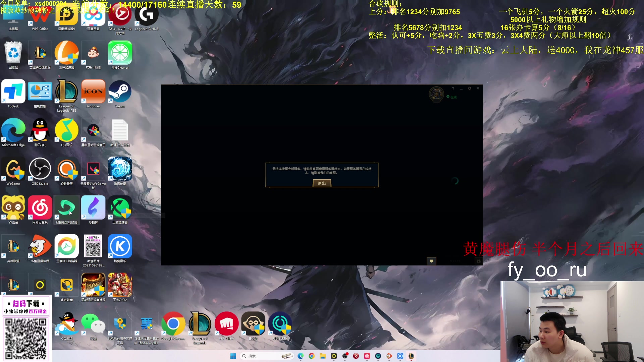Open 青柚Cleaner desktop icon
Screen dimensions: 644x362
(x=120, y=55)
